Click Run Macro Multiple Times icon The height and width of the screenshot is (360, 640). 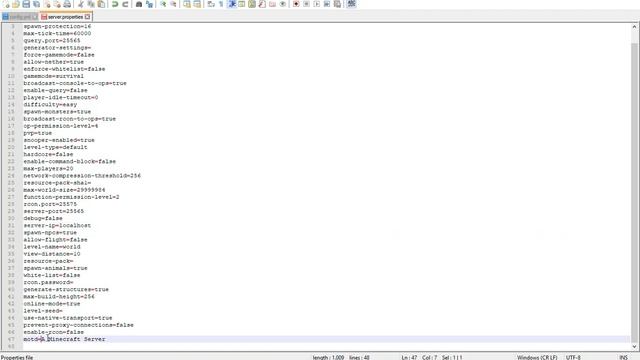[327, 4]
